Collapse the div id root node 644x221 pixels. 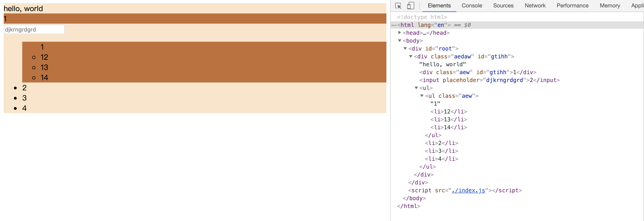tap(405, 48)
